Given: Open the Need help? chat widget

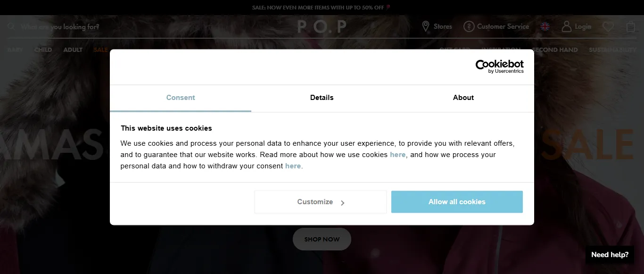Looking at the screenshot, I should [610, 255].
